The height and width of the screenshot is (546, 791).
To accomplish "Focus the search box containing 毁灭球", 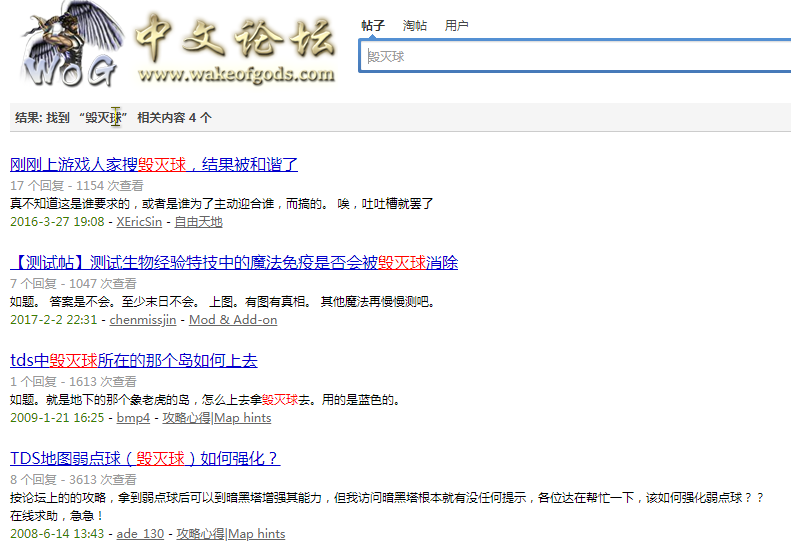I will [575, 57].
